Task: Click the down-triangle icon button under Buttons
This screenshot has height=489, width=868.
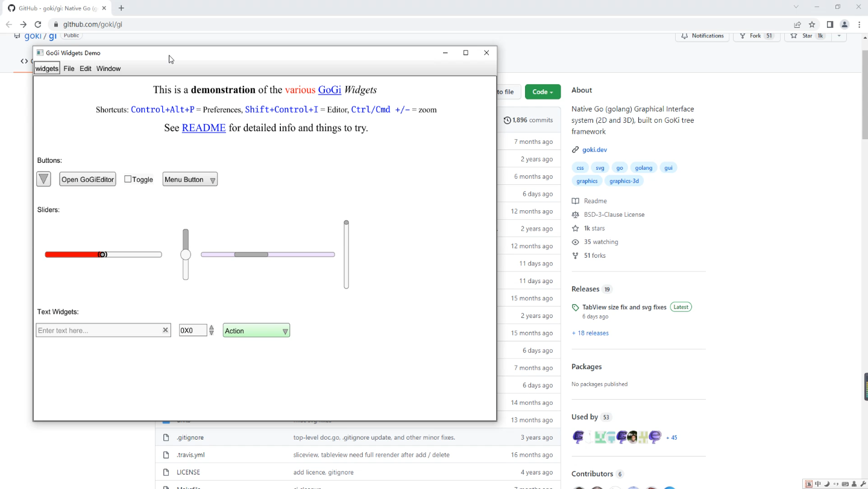Action: click(43, 179)
